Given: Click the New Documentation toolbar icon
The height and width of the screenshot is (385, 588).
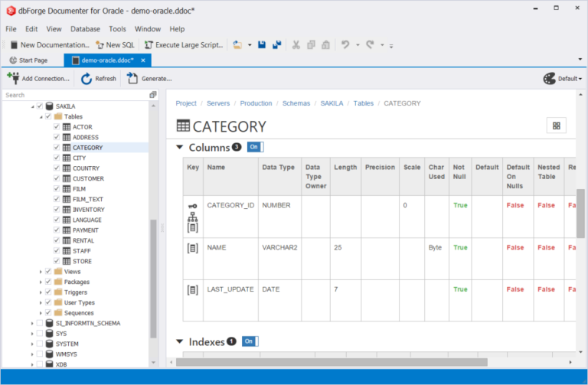Looking at the screenshot, I should (14, 45).
